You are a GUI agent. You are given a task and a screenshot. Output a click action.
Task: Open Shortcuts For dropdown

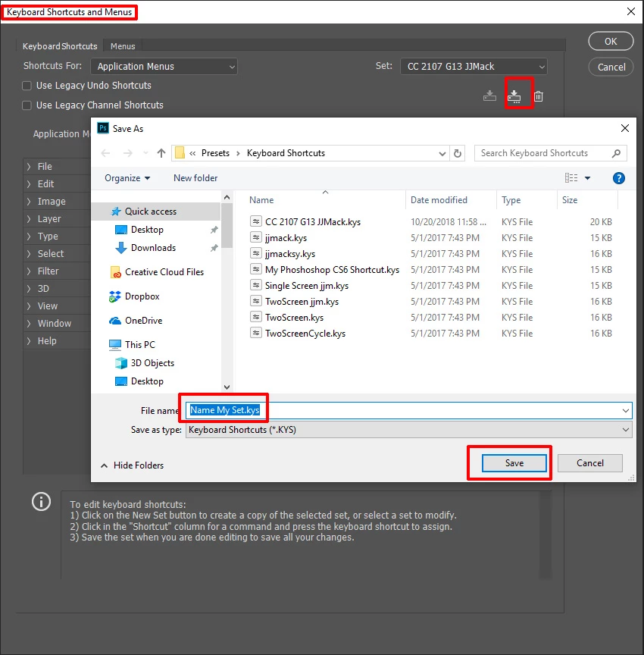click(164, 67)
